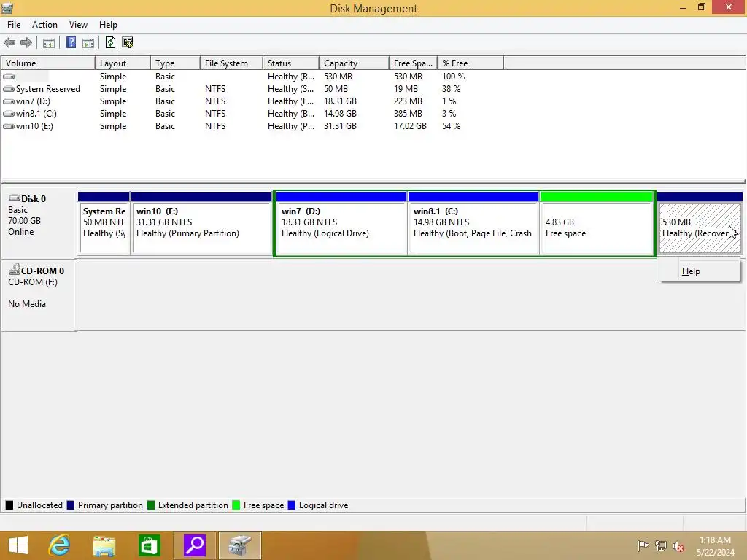Select the win10 (E:) partition block
Image resolution: width=747 pixels, height=560 pixels.
tap(201, 223)
